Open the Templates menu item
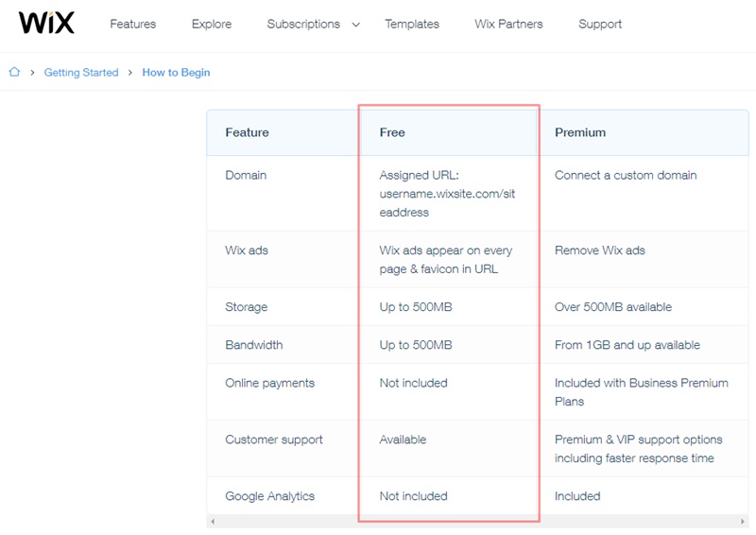This screenshot has width=756, height=535. click(x=412, y=25)
